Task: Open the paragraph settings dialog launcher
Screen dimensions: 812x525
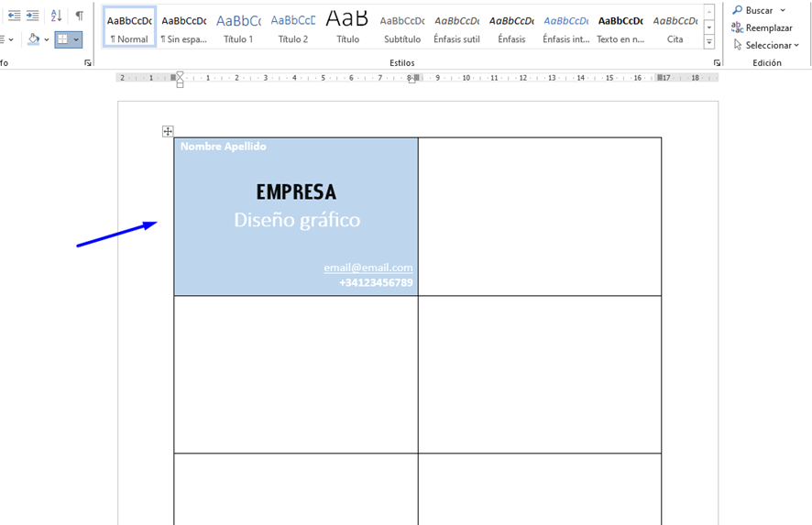Action: 88,63
